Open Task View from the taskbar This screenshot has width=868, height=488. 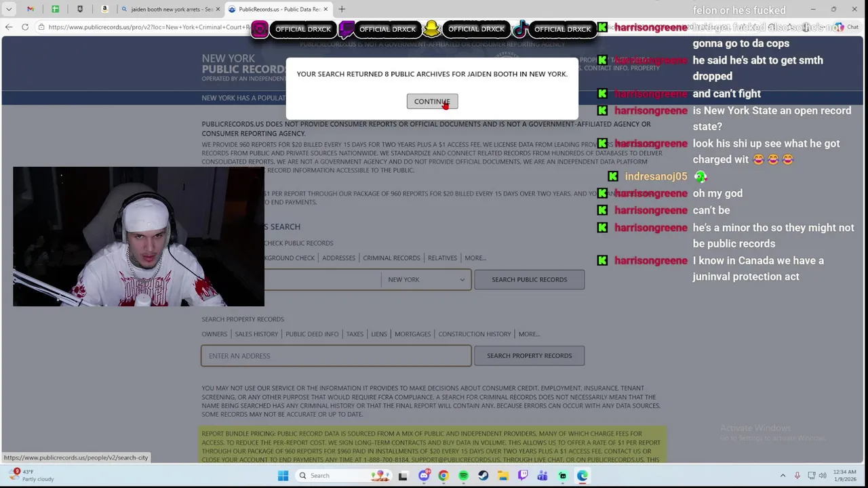(403, 475)
